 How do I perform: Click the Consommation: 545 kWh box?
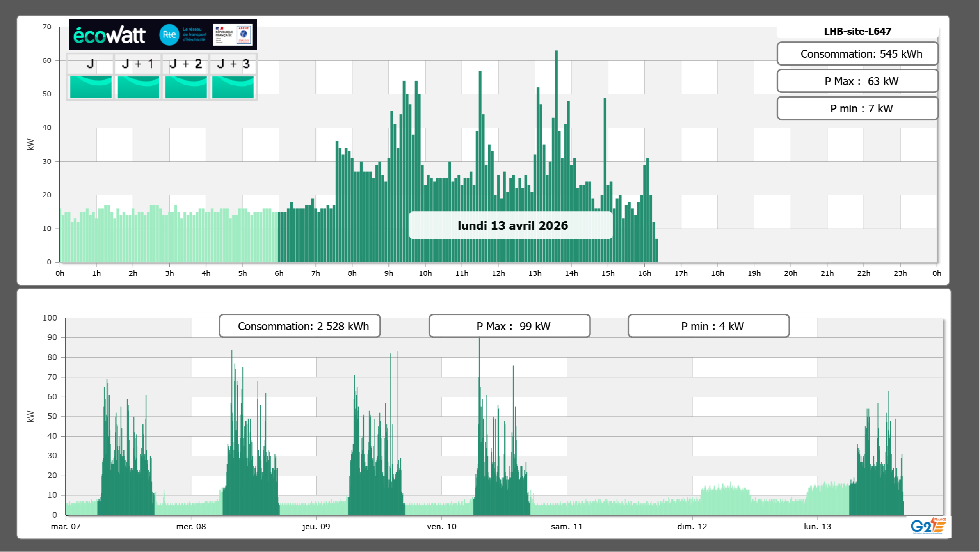pos(857,54)
